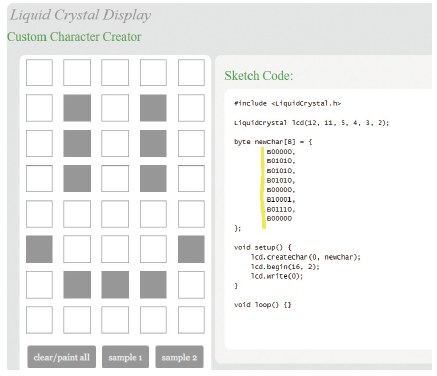Click the lcd.createChar line in code
Image resolution: width=437 pixels, height=376 pixels.
tap(306, 257)
